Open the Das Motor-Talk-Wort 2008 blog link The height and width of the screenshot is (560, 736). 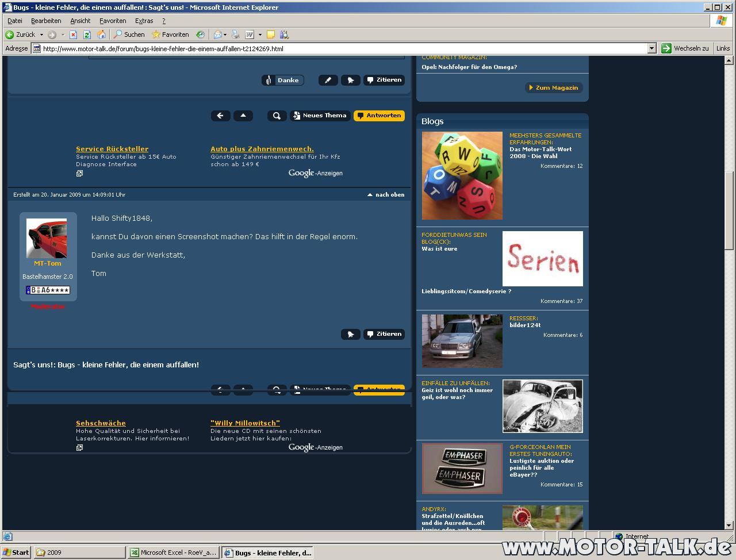point(540,152)
